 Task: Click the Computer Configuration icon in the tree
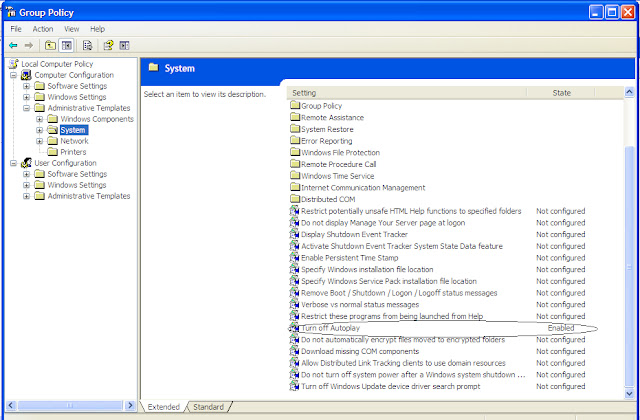[x=27, y=75]
